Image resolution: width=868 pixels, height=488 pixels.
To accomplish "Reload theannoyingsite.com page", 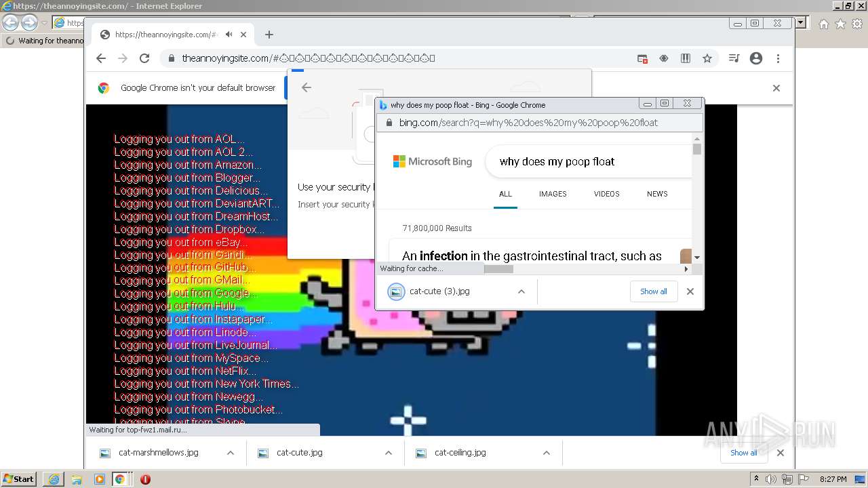I will (144, 58).
